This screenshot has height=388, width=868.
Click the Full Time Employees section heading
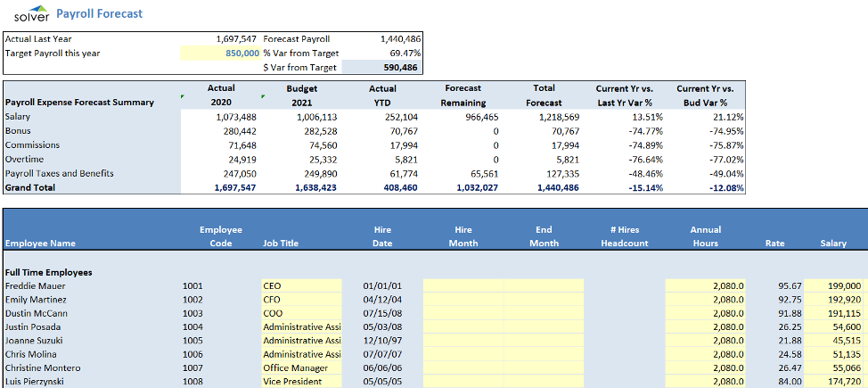(x=48, y=272)
